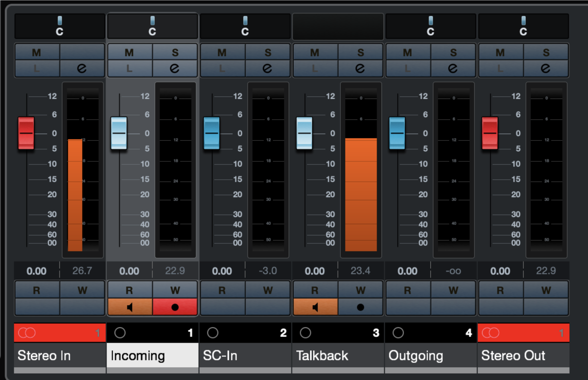Toggle the Monitor speaker icon on Talkback
This screenshot has height=380, width=588.
[315, 307]
